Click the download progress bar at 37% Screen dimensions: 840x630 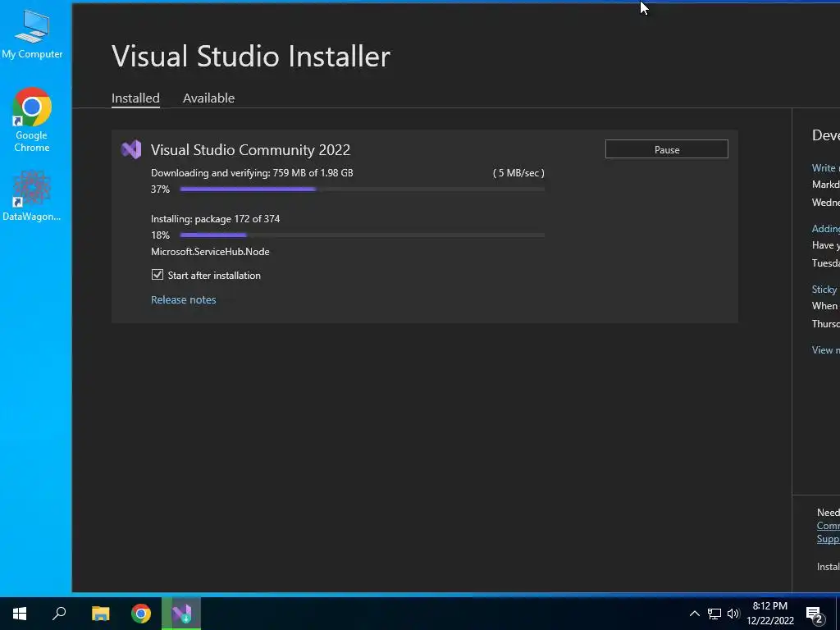pyautogui.click(x=362, y=189)
